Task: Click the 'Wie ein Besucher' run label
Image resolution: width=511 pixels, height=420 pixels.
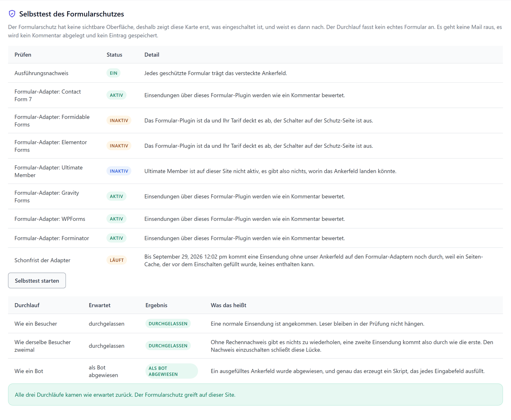Action: tap(36, 324)
